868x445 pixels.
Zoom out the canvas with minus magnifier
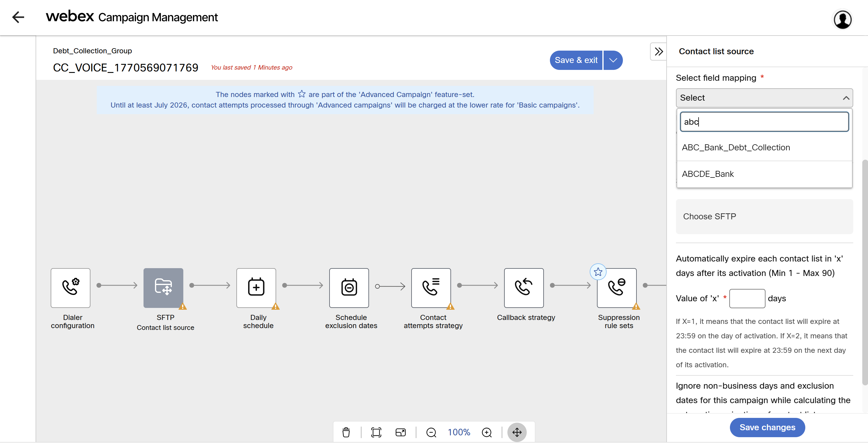pyautogui.click(x=431, y=432)
